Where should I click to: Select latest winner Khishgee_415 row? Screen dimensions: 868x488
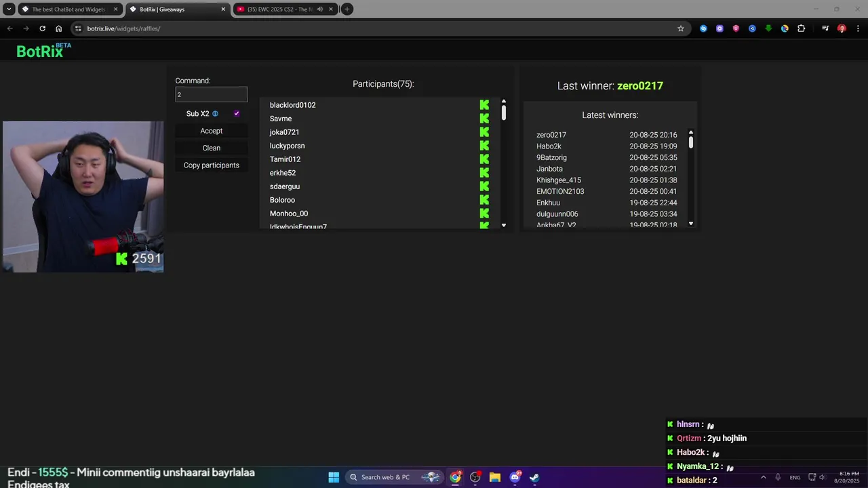(x=607, y=180)
